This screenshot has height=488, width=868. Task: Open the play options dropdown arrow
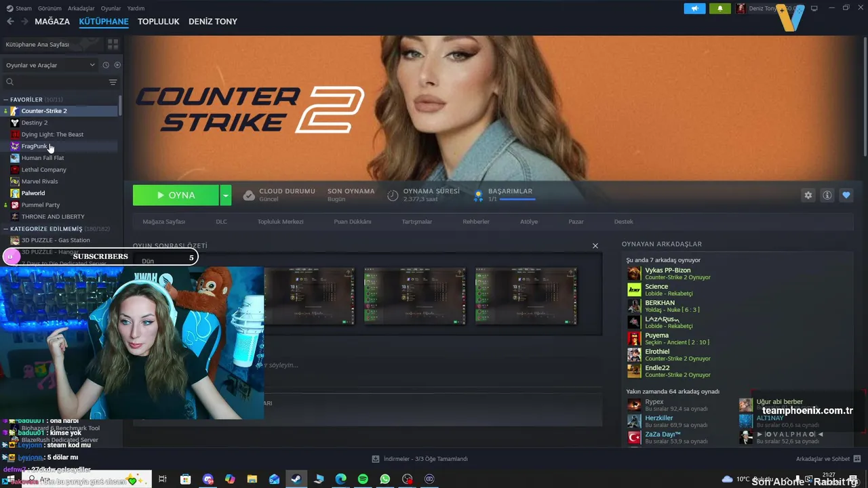[x=225, y=195]
